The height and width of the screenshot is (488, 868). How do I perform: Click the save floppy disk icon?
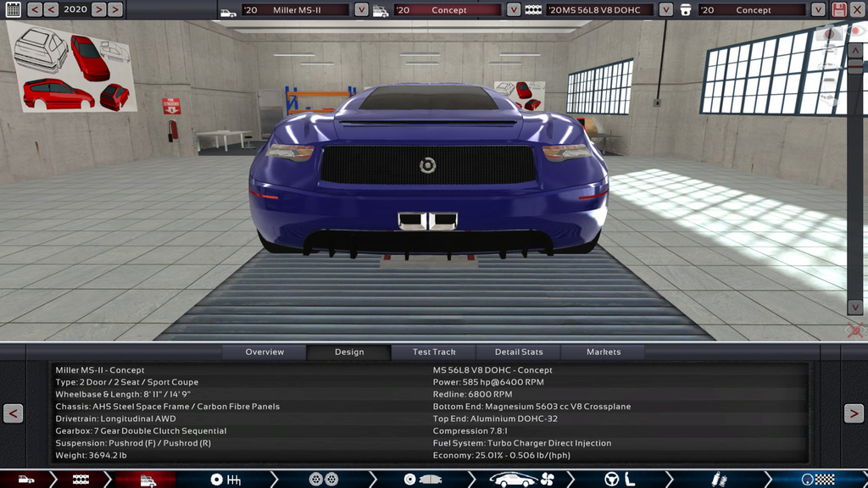coord(838,9)
